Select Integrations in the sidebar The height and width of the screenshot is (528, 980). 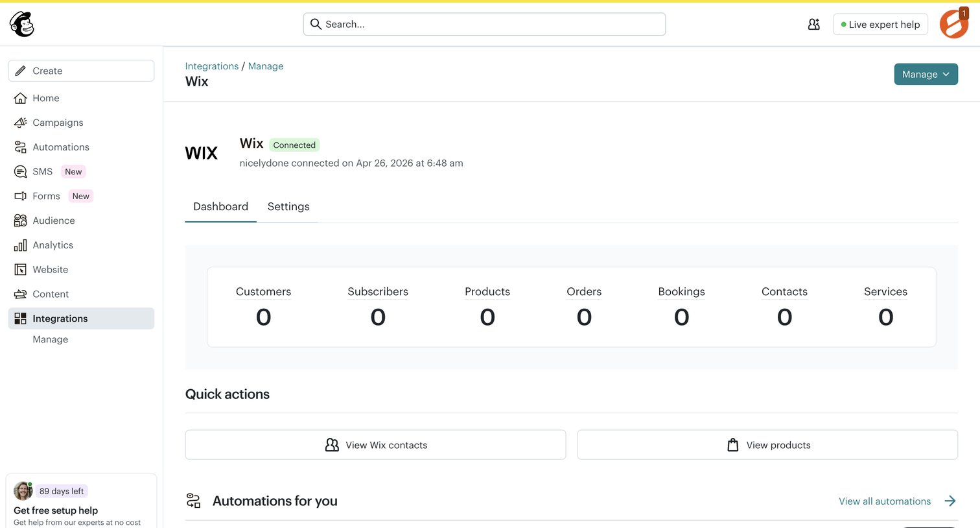81,318
